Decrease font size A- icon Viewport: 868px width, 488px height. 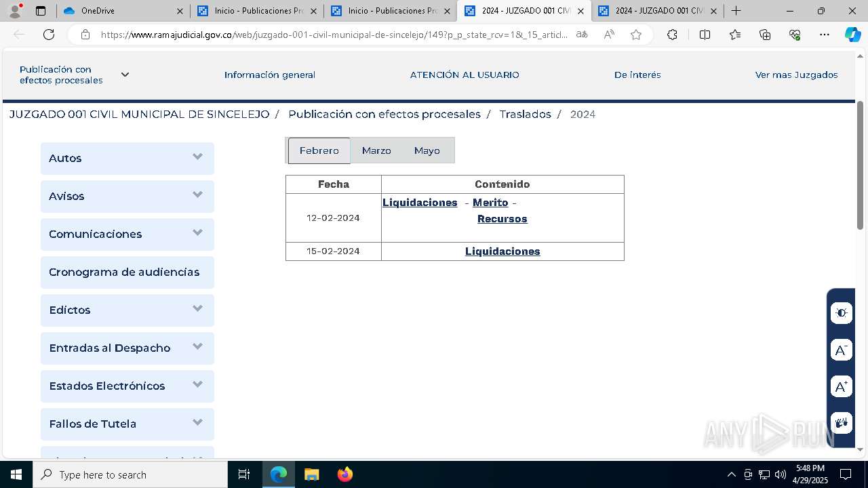(842, 350)
